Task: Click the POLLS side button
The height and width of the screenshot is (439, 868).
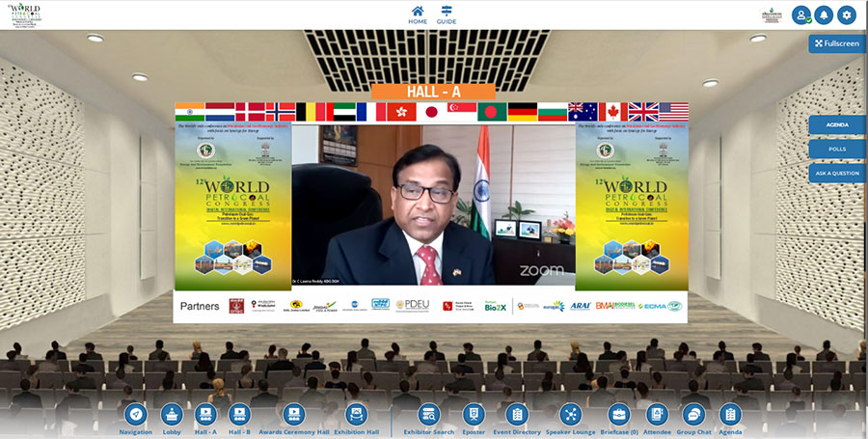Action: pos(837,149)
